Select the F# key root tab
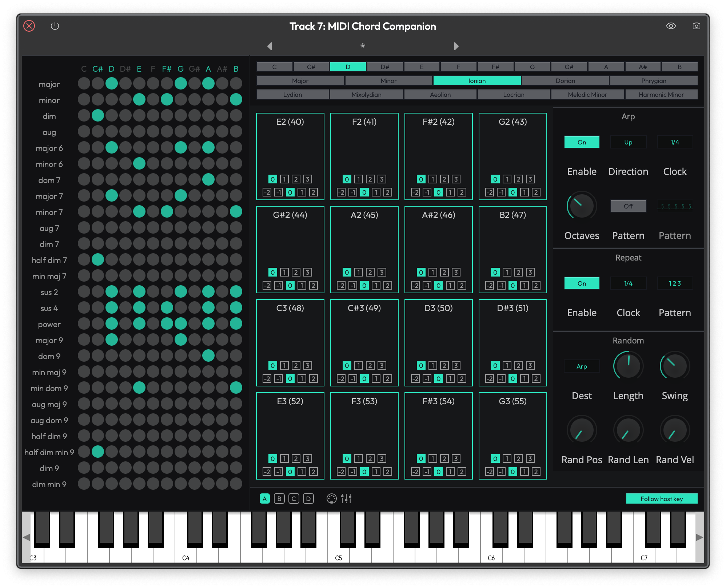This screenshot has width=726, height=588. pos(495,67)
